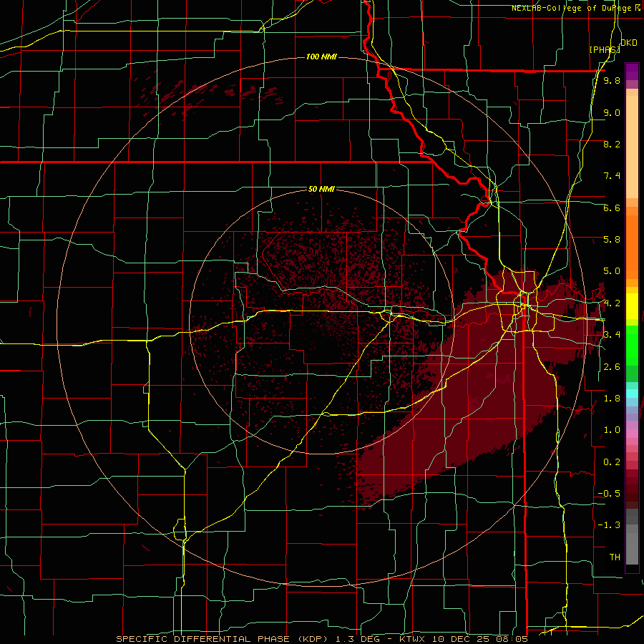Click the 3.4 legend value
The height and width of the screenshot is (644, 644).
pyautogui.click(x=612, y=335)
